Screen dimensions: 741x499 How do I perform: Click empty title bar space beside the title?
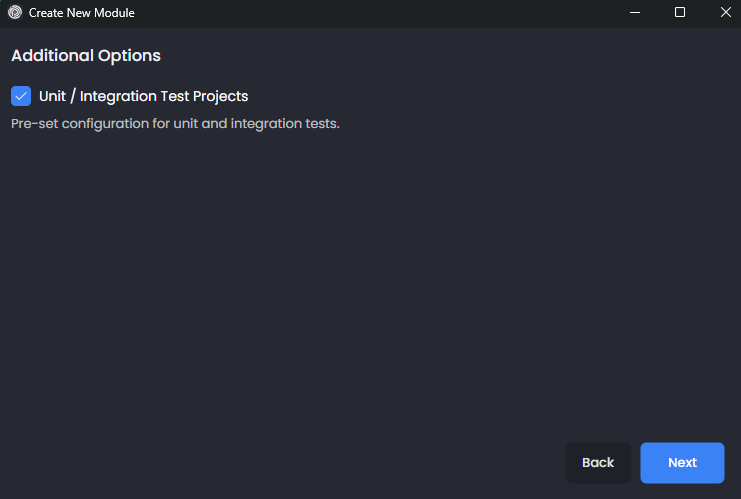(x=380, y=13)
